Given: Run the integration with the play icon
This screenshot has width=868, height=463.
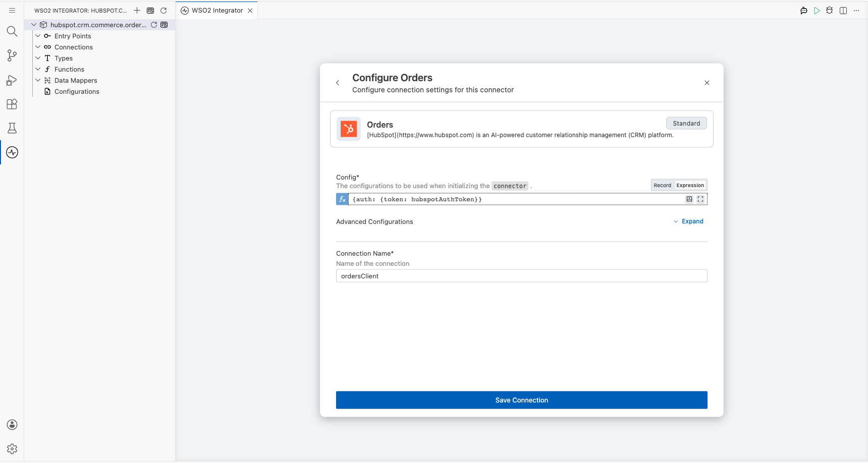Looking at the screenshot, I should pos(817,11).
